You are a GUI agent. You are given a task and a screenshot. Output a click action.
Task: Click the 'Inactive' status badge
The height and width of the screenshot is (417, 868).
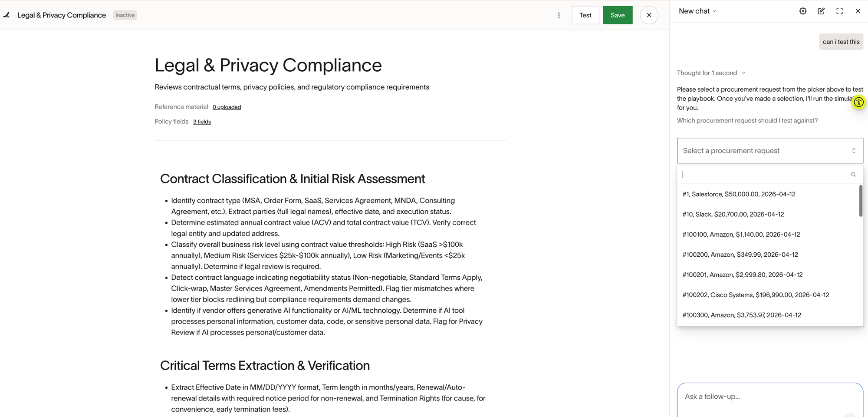tap(125, 15)
